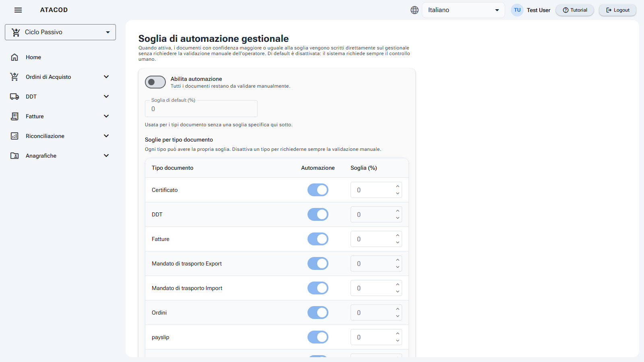Image resolution: width=644 pixels, height=362 pixels.
Task: Expand the Riconciliazione chevron
Action: (106, 136)
